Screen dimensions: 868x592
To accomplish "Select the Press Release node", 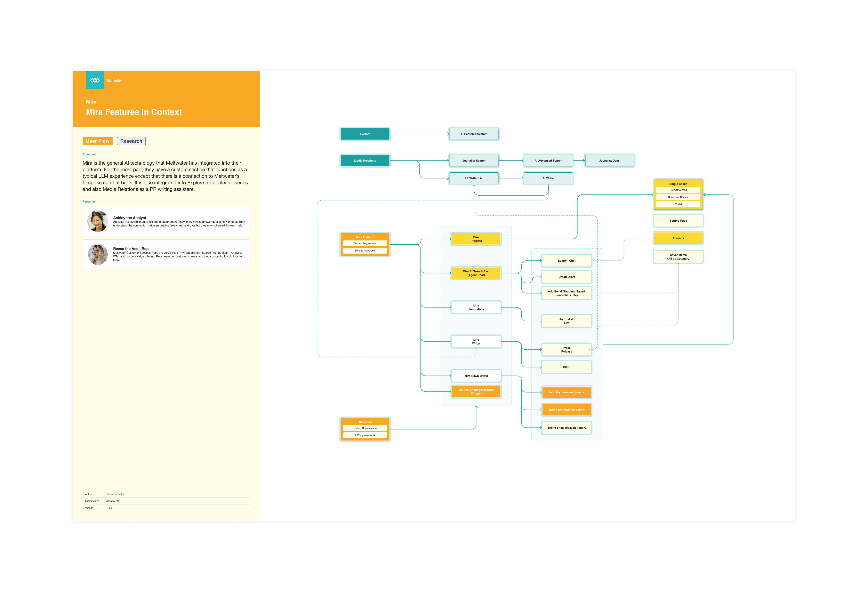I will click(566, 350).
